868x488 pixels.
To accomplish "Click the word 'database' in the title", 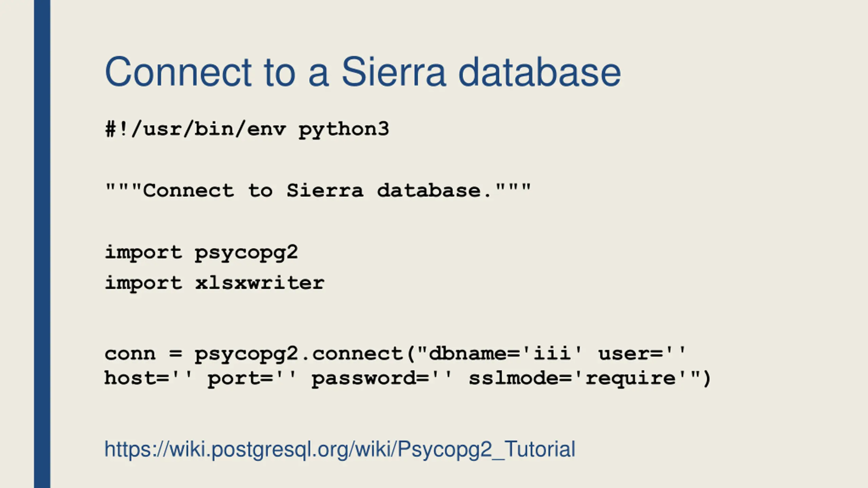I will click(539, 72).
